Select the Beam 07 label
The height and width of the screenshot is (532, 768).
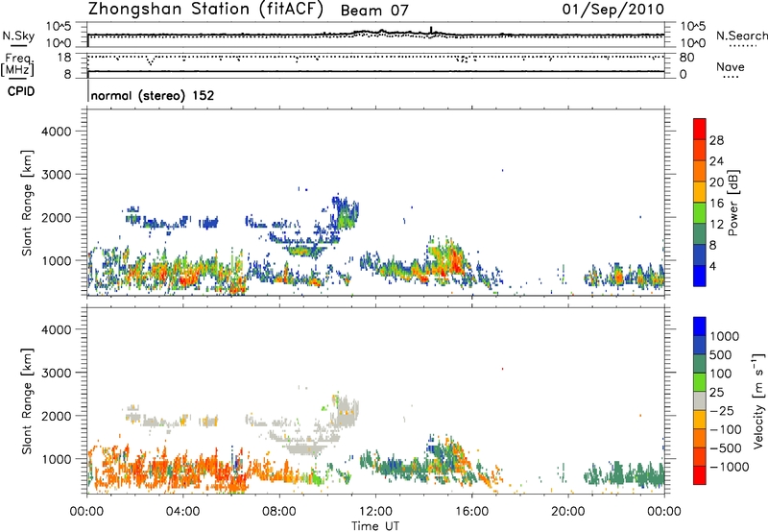coord(374,11)
